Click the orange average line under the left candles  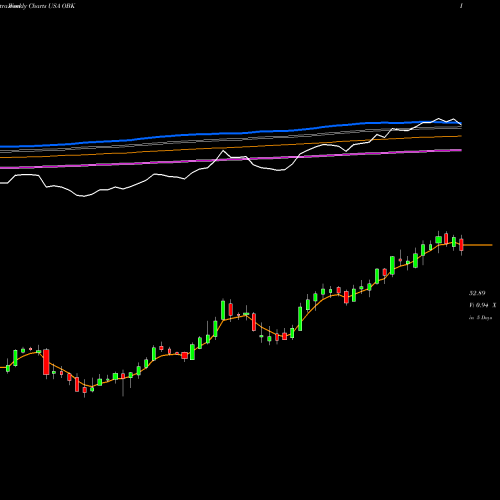click(27, 355)
